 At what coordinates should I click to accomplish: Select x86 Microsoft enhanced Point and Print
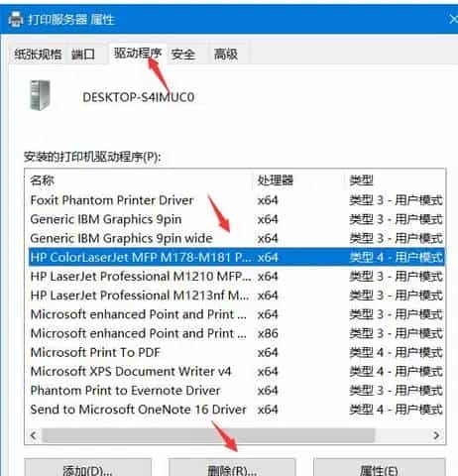coord(237,333)
